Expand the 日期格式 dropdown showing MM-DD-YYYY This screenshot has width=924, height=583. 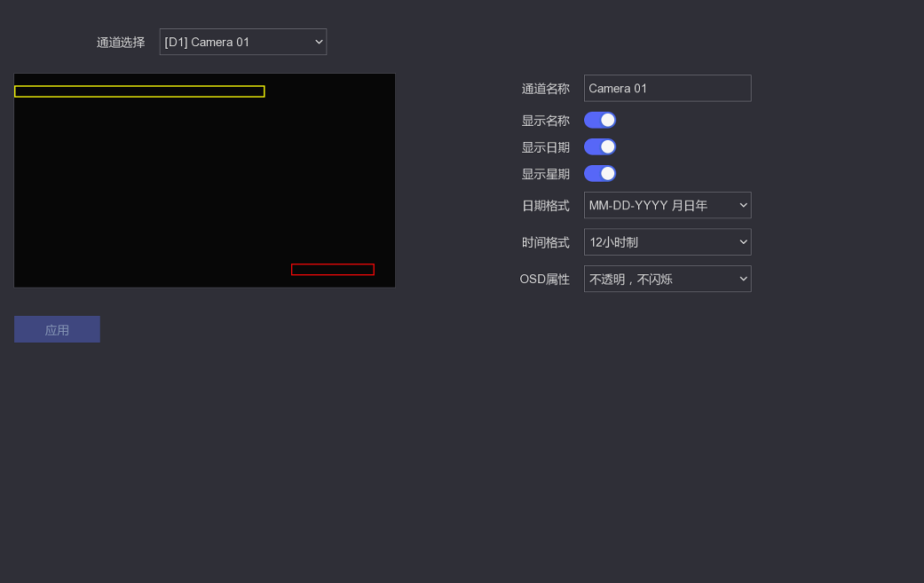point(667,205)
